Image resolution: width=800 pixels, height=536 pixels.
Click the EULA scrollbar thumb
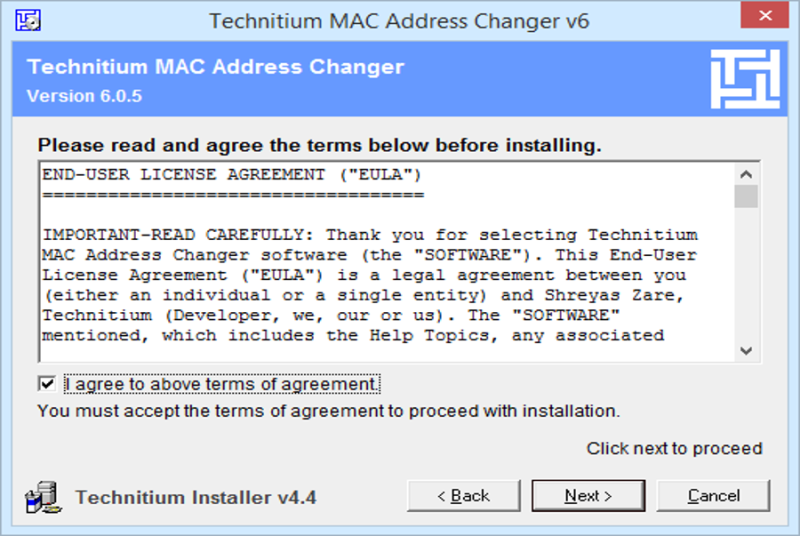746,196
